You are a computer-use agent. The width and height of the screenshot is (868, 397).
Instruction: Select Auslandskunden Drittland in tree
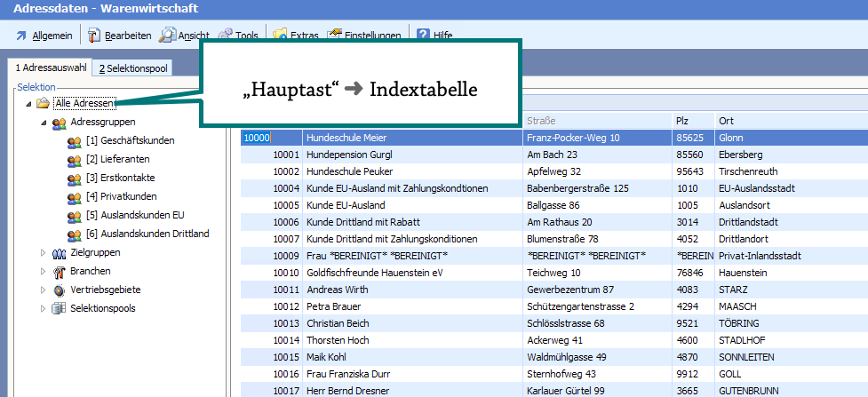147,234
